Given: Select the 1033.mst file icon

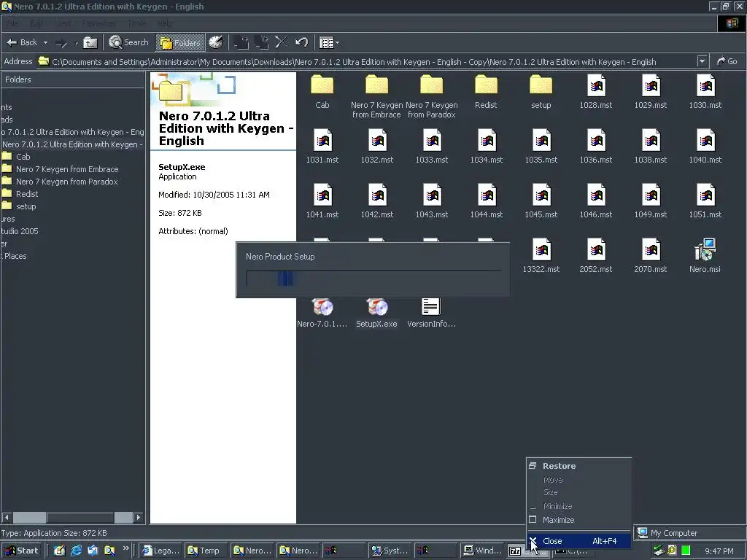Looking at the screenshot, I should [x=432, y=141].
